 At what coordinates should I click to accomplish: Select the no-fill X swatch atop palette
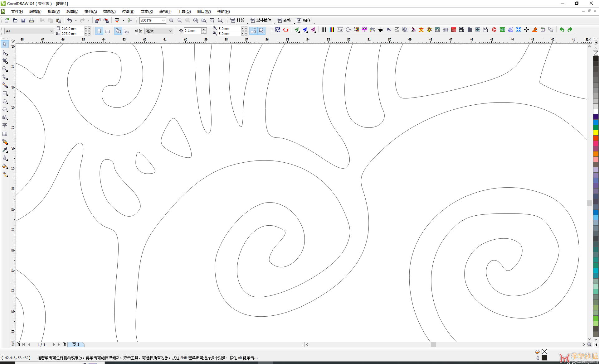pos(596,53)
